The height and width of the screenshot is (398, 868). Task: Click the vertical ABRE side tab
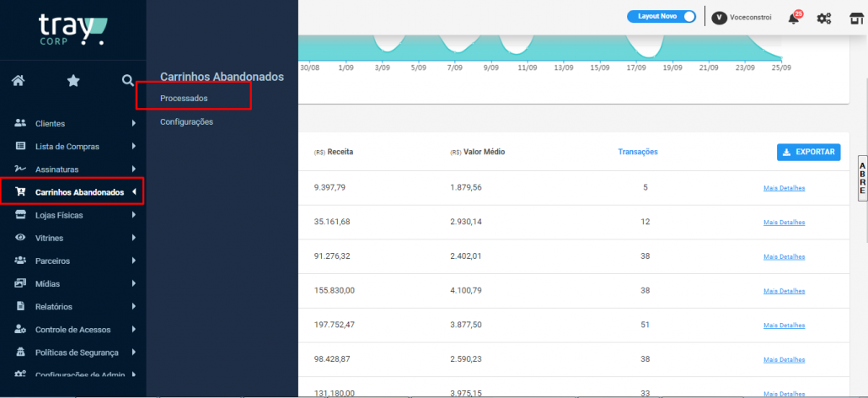tap(862, 177)
